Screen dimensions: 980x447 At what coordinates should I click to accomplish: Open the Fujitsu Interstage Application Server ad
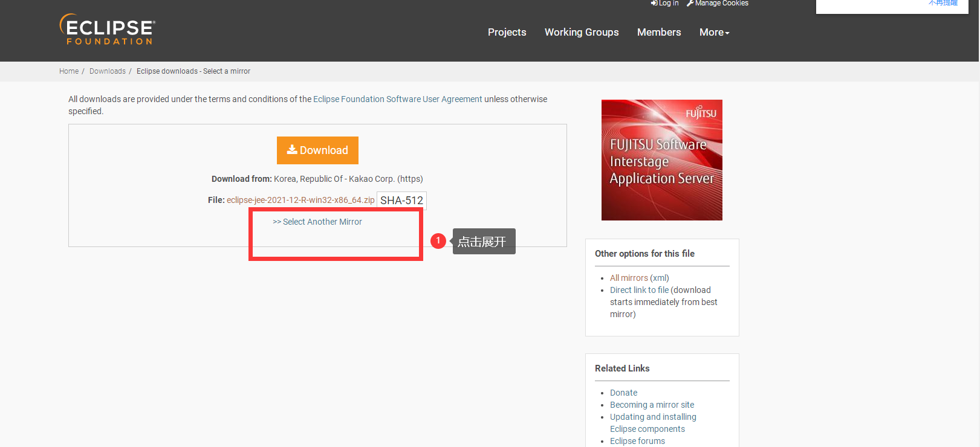click(x=662, y=160)
